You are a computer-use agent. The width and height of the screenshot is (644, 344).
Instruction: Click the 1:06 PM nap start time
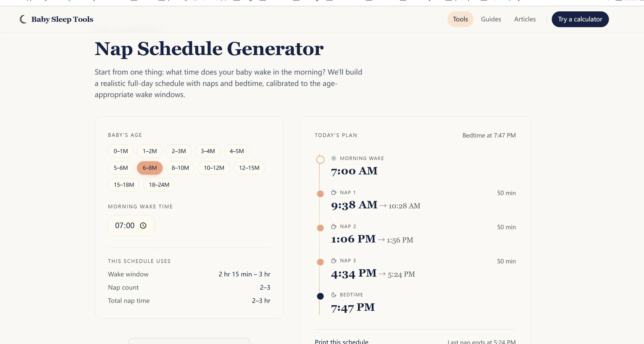coord(353,239)
